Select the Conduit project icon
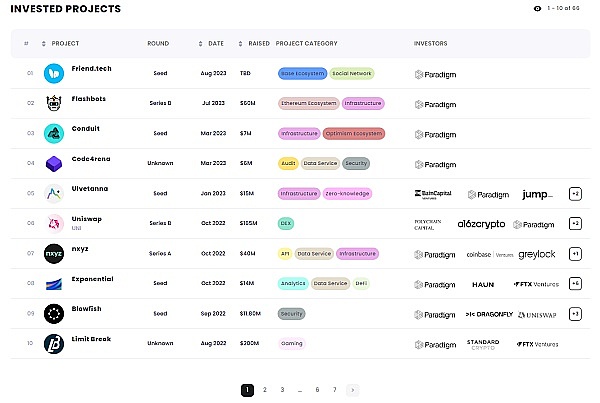This screenshot has width=600, height=403. pos(54,133)
